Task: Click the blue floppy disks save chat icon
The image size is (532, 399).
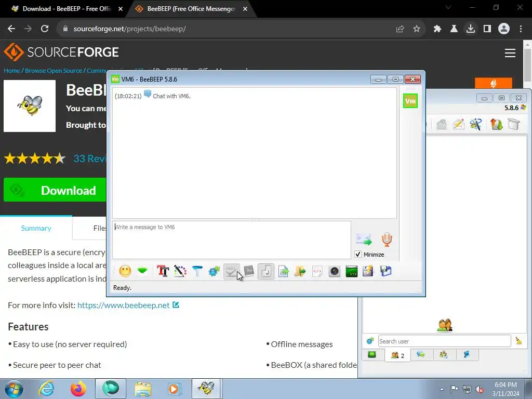Action: (386, 271)
